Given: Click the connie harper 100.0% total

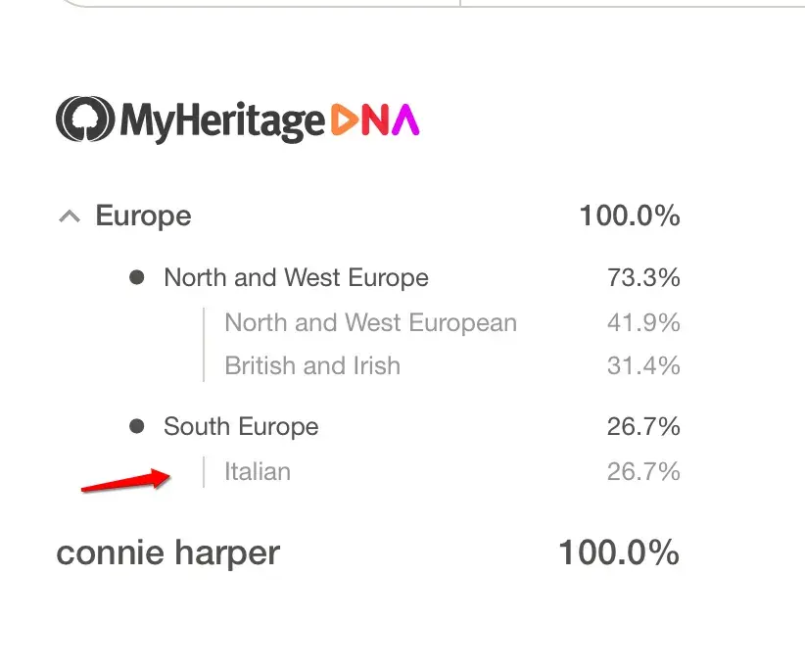Looking at the screenshot, I should point(618,553).
